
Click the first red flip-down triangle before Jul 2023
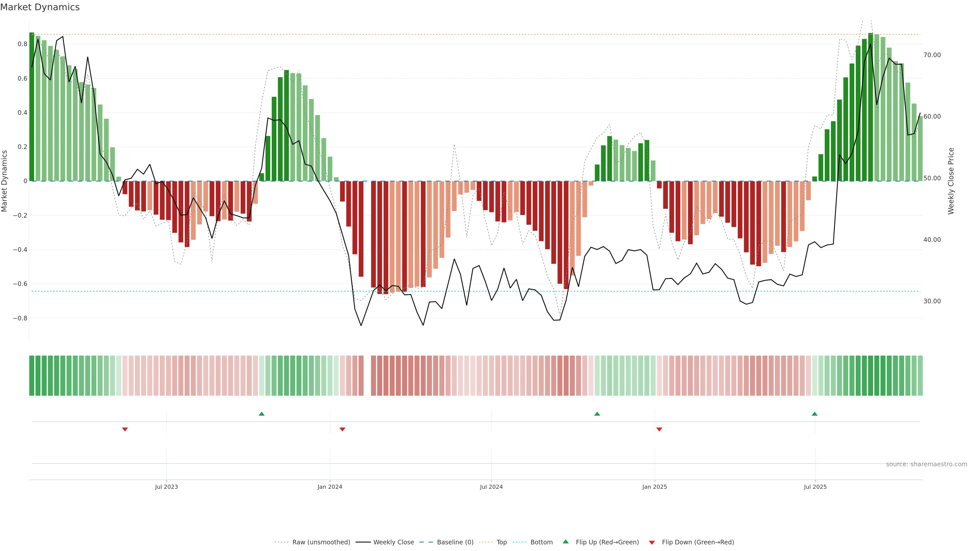(125, 429)
